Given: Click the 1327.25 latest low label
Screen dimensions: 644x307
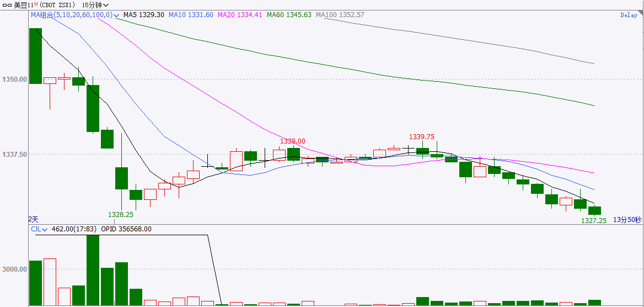Looking at the screenshot, I should point(594,220).
